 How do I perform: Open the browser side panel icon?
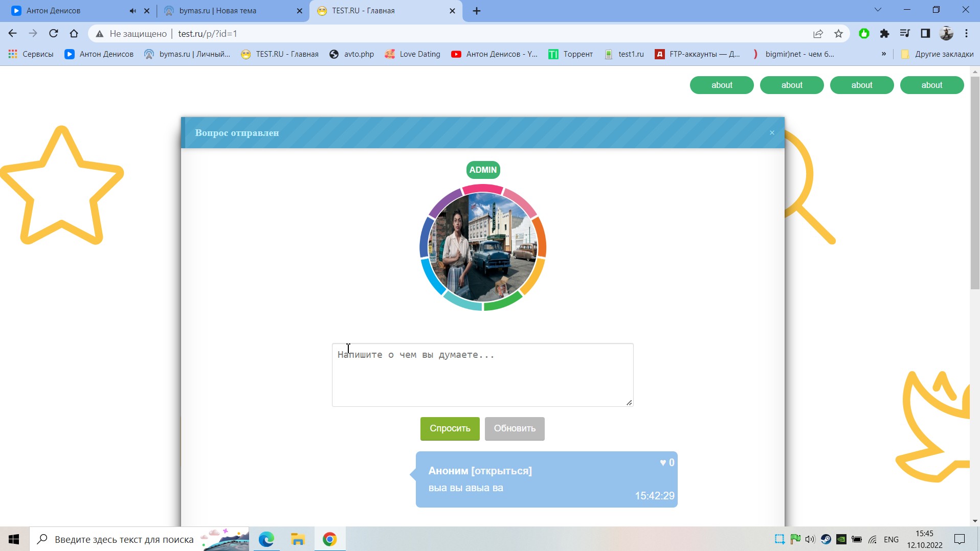[x=925, y=34]
